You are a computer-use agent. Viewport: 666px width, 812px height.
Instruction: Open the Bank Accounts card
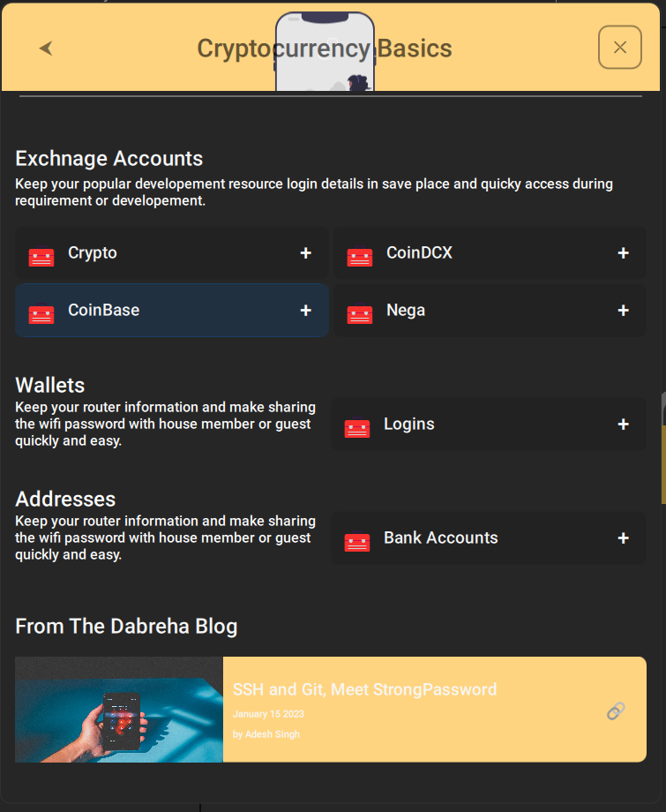489,538
